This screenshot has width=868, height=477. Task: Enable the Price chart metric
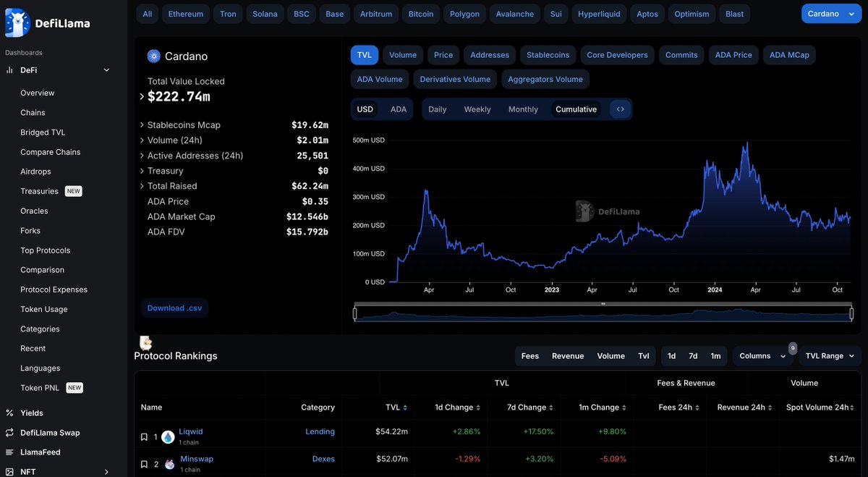click(x=443, y=55)
